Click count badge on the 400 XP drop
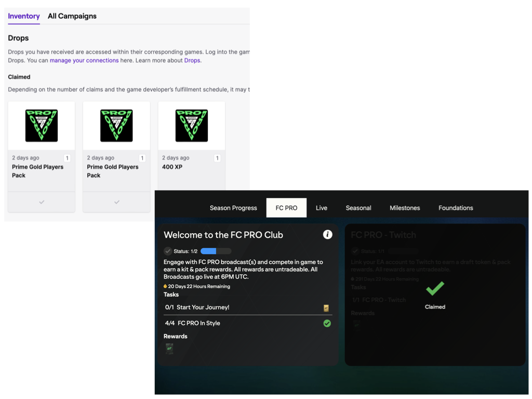 point(217,158)
